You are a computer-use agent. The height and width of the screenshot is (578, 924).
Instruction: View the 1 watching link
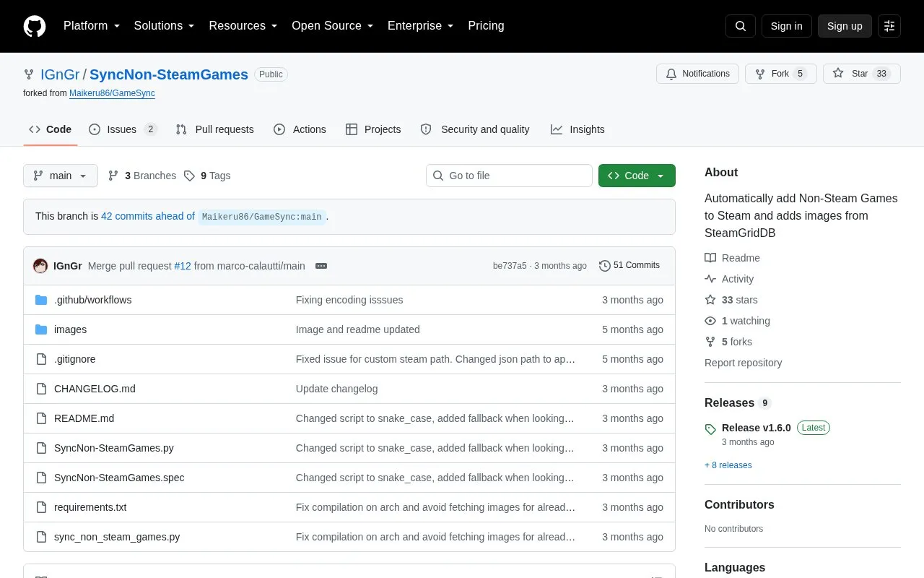737,321
